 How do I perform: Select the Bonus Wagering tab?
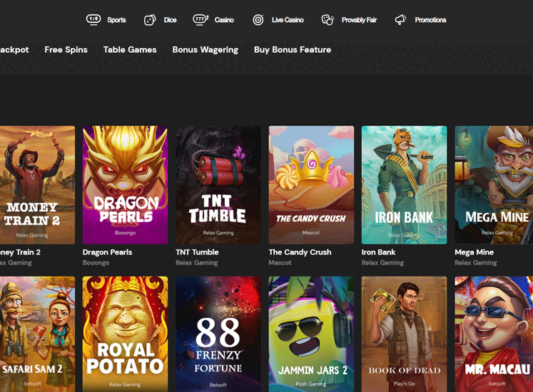tap(205, 50)
